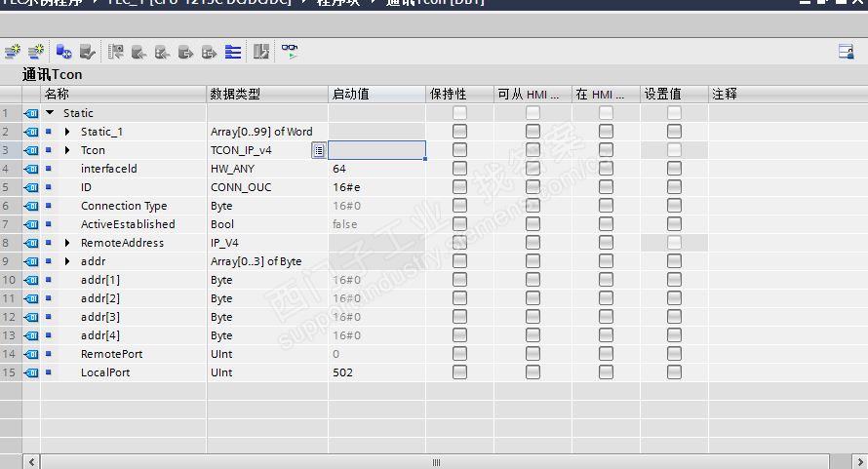Click the 设置值 column header
The height and width of the screenshot is (469, 868).
pyautogui.click(x=674, y=95)
